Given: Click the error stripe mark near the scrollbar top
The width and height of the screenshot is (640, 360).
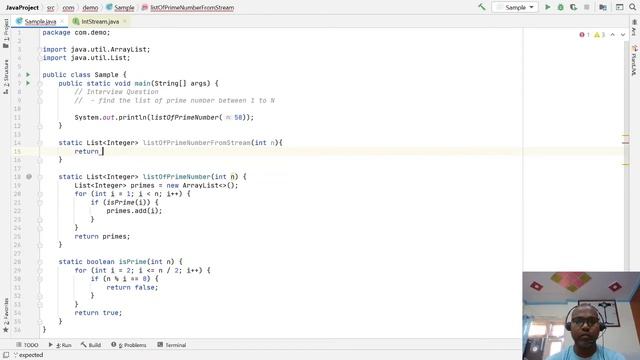Looking at the screenshot, I should coord(625,136).
